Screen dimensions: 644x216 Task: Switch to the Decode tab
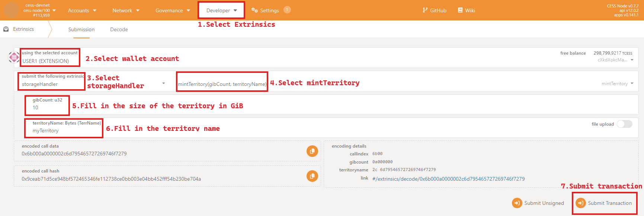click(x=119, y=29)
